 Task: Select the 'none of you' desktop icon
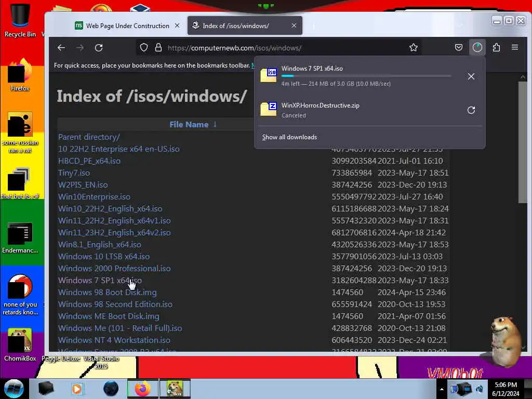[x=20, y=295]
